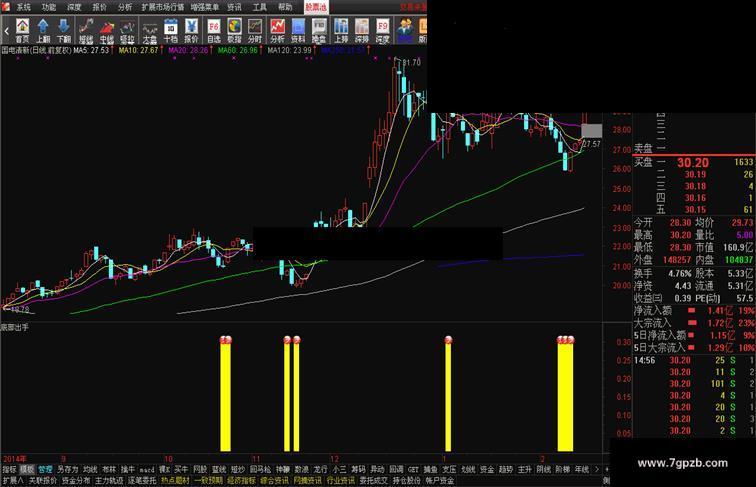756x487 pixels.
Task: Open the 报价 menu in menu bar
Action: coord(99,7)
